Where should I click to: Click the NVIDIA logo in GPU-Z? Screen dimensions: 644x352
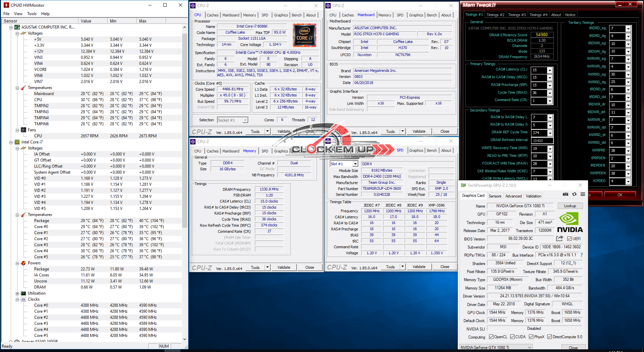tap(570, 223)
